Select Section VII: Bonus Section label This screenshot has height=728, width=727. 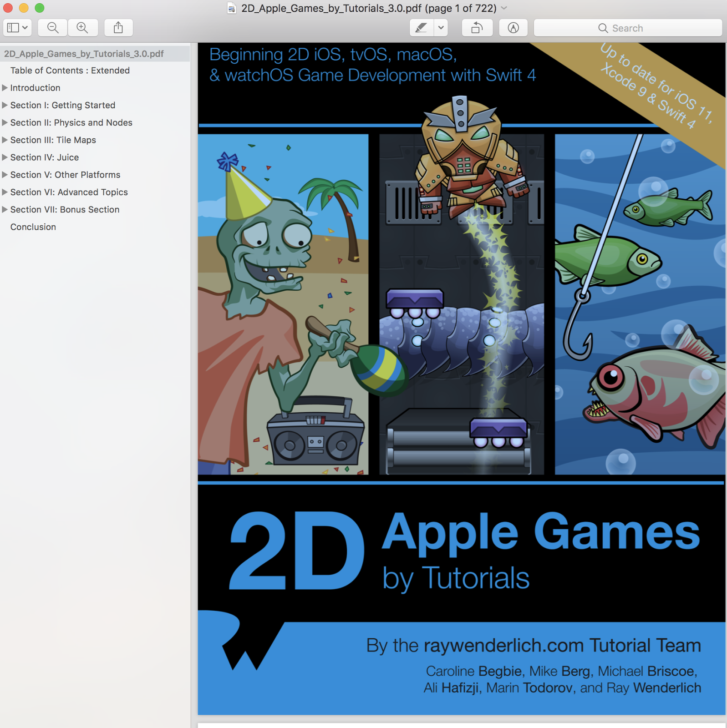[65, 209]
